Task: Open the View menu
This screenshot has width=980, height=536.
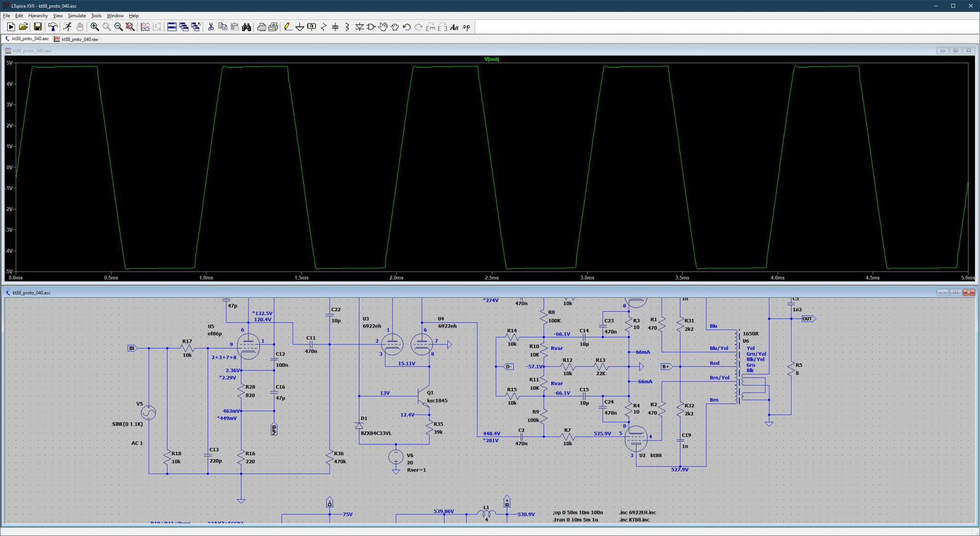Action: [x=58, y=16]
